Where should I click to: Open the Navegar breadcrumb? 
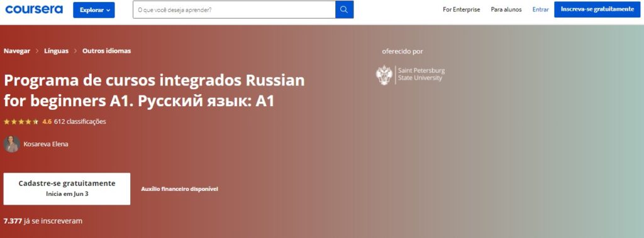[17, 51]
